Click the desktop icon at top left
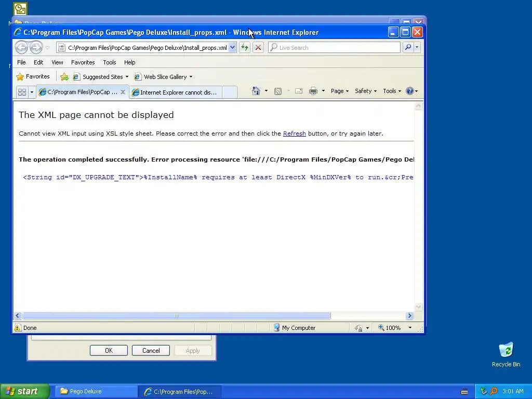The image size is (532, 399). pyautogui.click(x=20, y=9)
